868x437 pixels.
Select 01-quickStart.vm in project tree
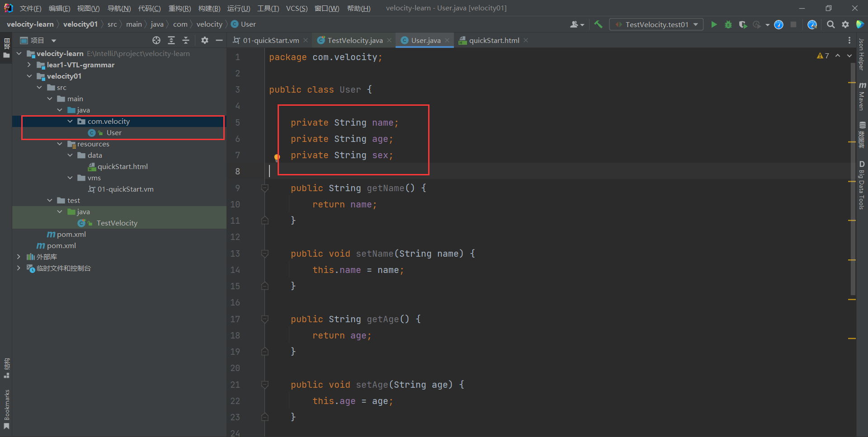pyautogui.click(x=125, y=189)
